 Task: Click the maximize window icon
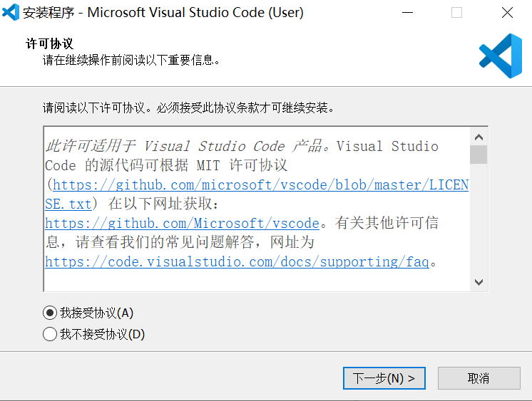tap(456, 13)
